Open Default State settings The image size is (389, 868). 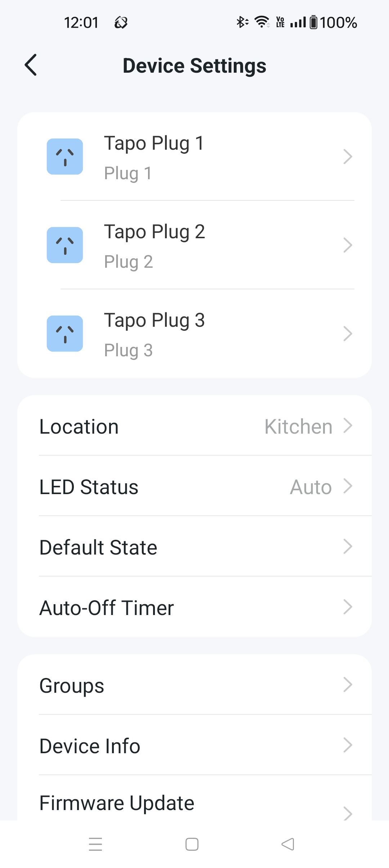click(x=194, y=547)
